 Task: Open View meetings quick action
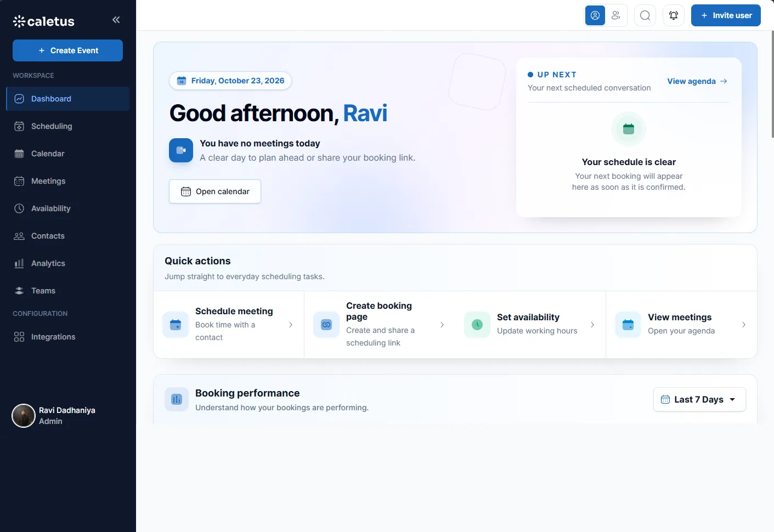coord(681,325)
